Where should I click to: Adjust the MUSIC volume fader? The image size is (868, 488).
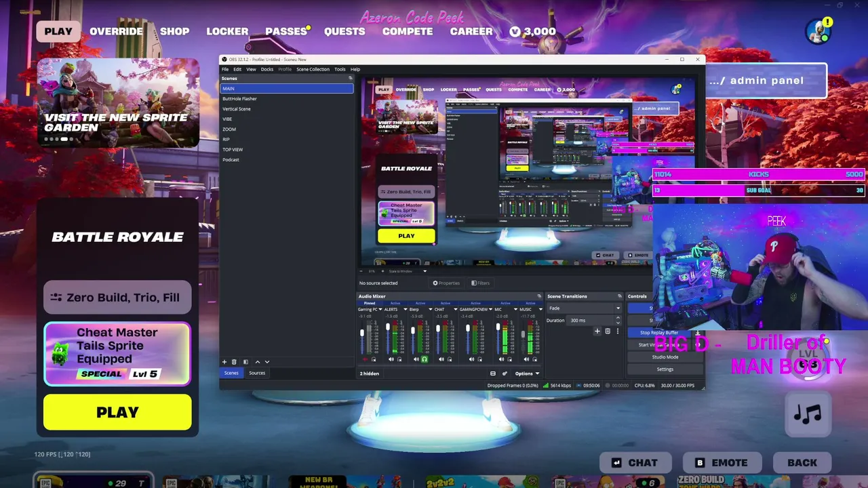pyautogui.click(x=523, y=335)
